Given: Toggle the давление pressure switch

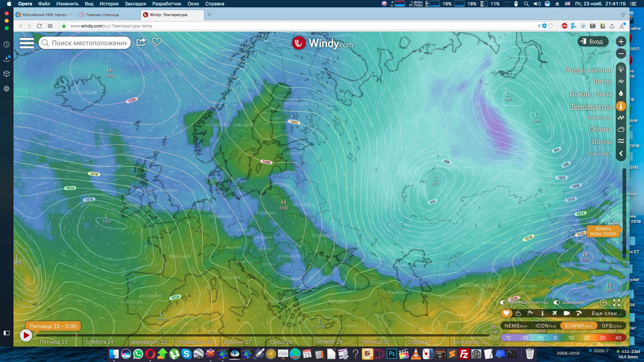Looking at the screenshot, I should coord(557,302).
